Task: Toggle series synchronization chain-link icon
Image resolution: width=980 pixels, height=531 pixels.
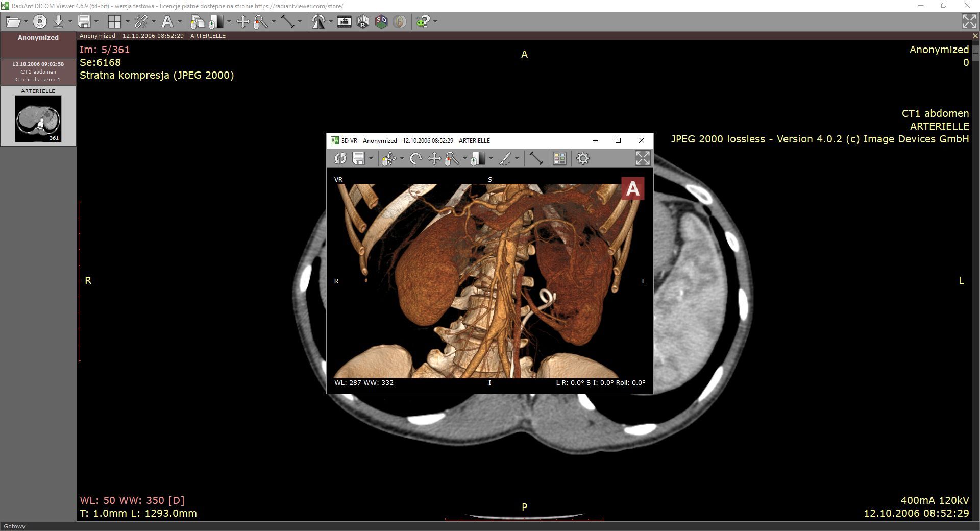Action: tap(141, 21)
